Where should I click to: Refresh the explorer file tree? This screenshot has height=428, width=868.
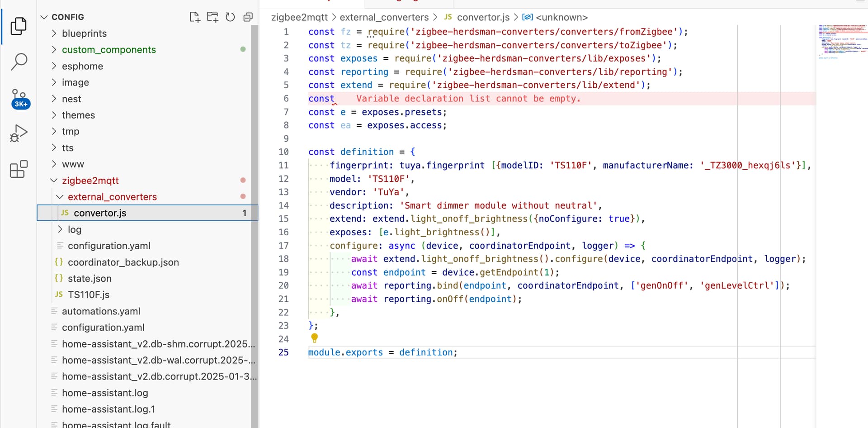(230, 17)
